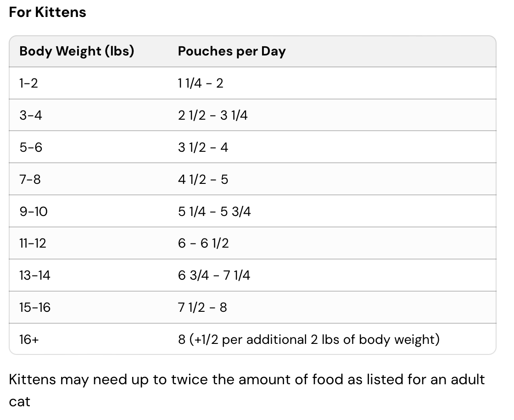Click the '1 1/4 - 2' pouches cell

(201, 83)
